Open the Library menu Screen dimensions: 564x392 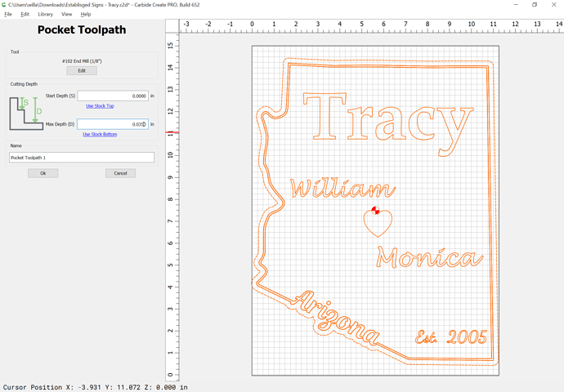[45, 15]
